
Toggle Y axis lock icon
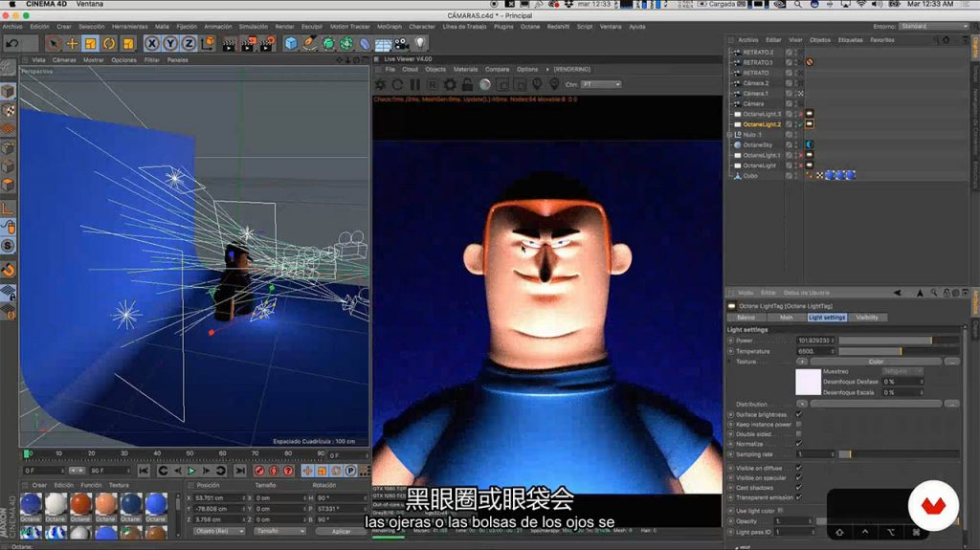tap(170, 43)
